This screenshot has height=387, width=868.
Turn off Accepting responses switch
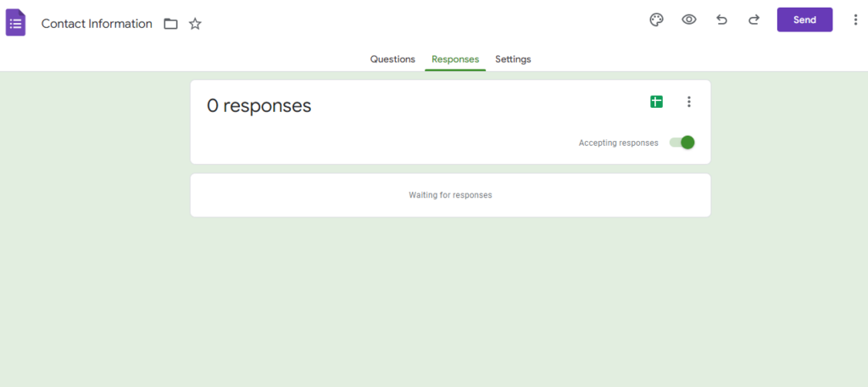click(x=682, y=143)
